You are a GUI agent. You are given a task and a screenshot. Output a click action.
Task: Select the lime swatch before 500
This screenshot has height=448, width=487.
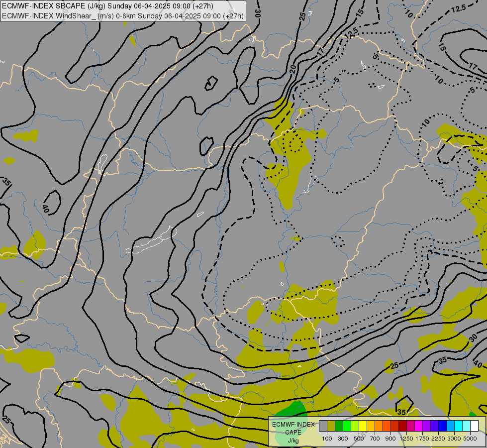tap(355, 426)
